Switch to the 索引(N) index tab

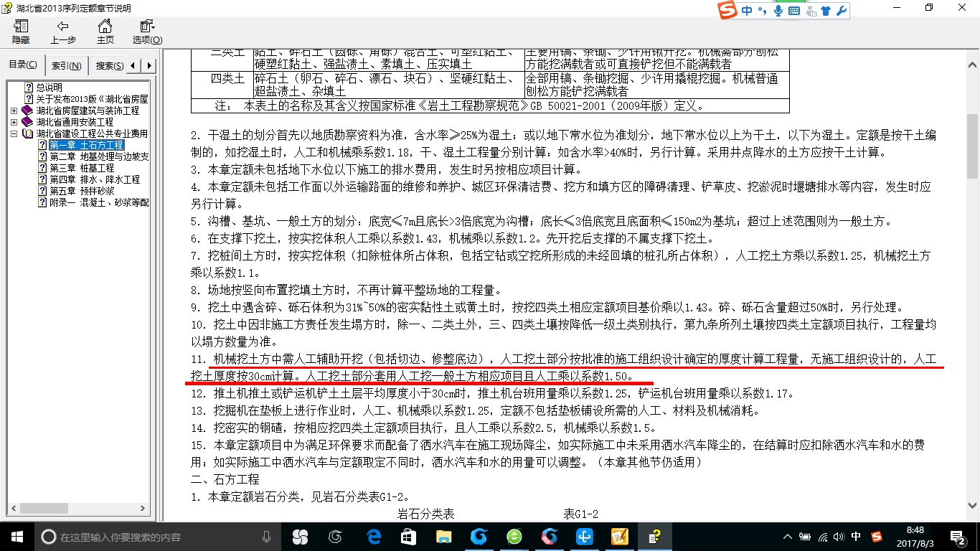click(x=66, y=66)
